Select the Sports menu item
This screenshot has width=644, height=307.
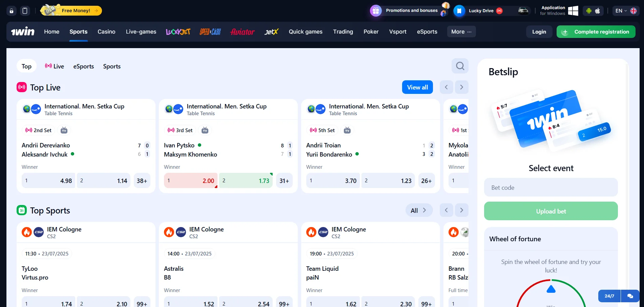coord(78,32)
